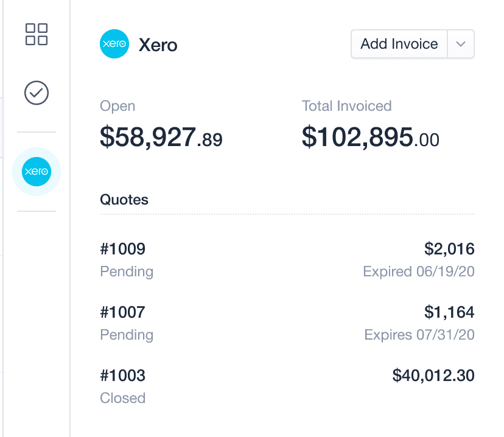Click the Xero logo beside the panel title
Image resolution: width=504 pixels, height=437 pixels.
(114, 44)
